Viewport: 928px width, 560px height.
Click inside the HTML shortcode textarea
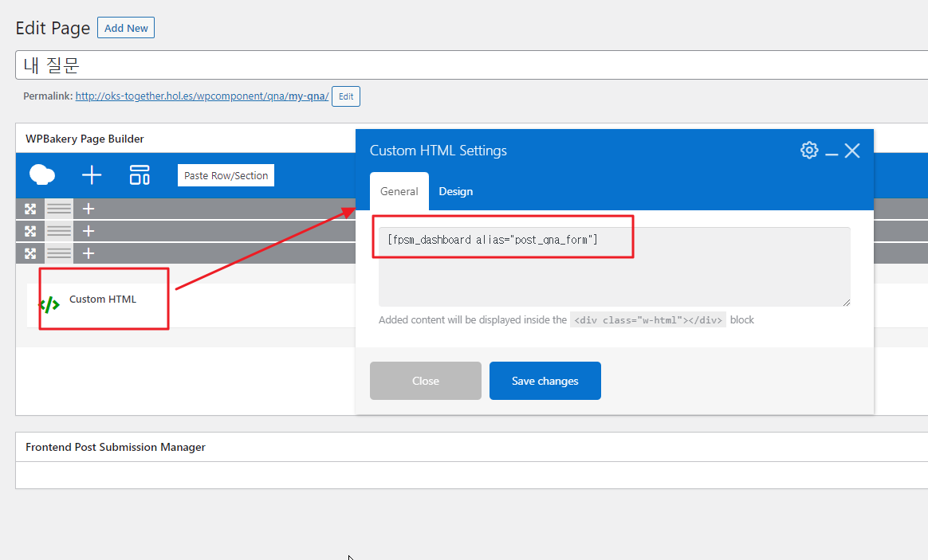pyautogui.click(x=615, y=267)
